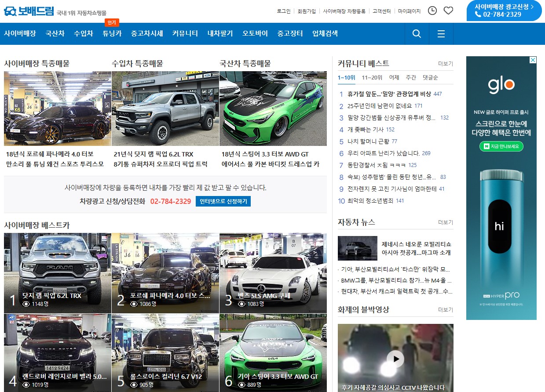
Task: Open best car 1 닷지 램 픽업
Action: 58,273
